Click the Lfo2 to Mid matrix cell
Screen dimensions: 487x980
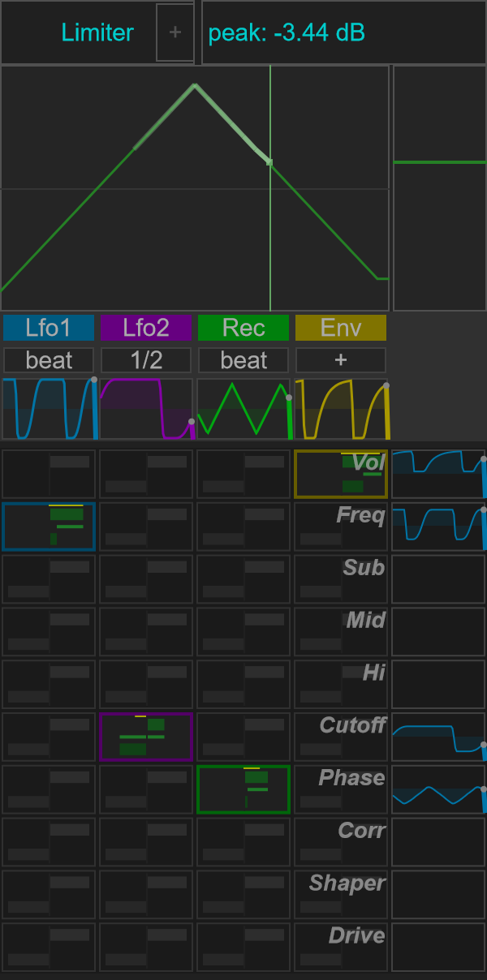(146, 632)
